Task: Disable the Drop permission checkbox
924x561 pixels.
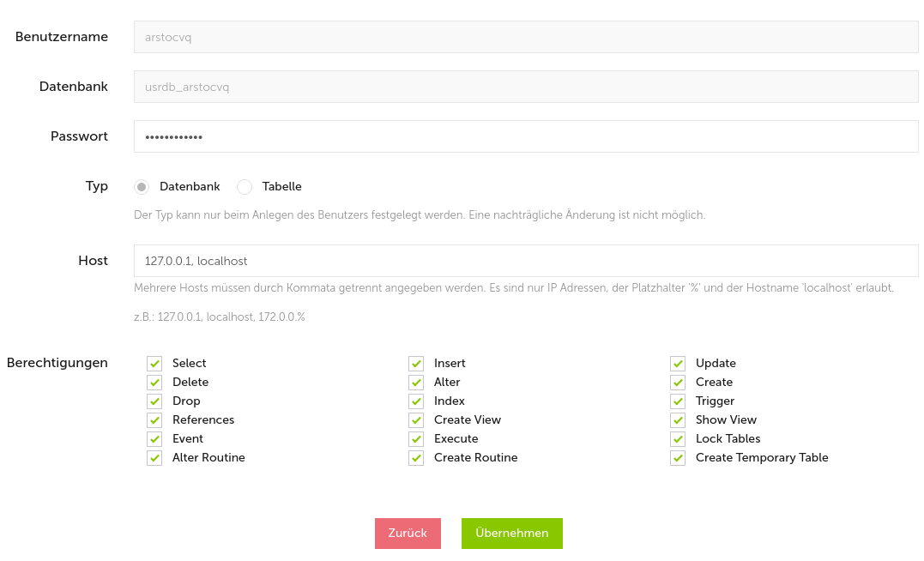Action: click(154, 401)
